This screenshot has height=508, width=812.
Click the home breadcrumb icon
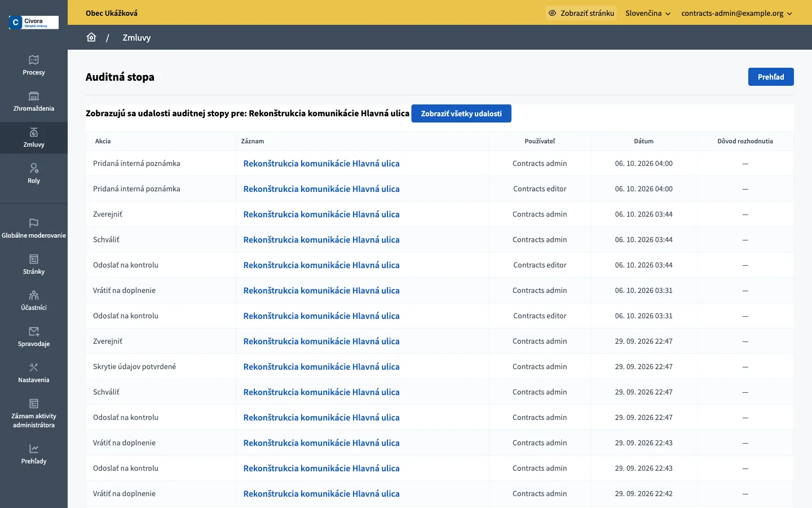(x=91, y=37)
